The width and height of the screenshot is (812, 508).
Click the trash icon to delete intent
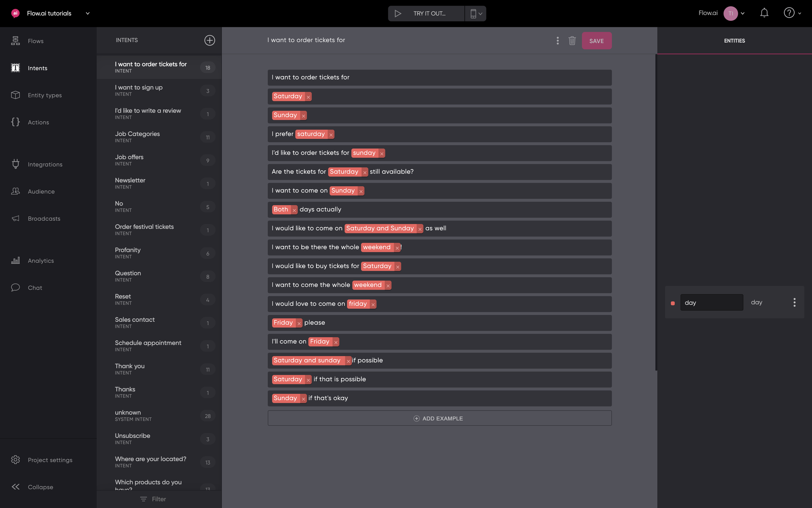[572, 41]
